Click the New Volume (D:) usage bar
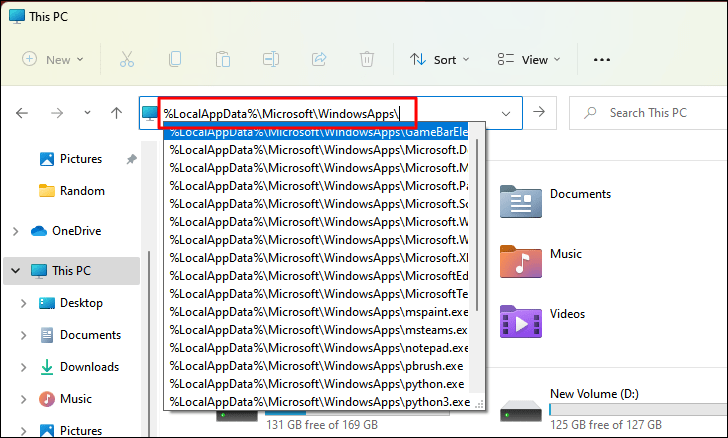 tap(638, 409)
